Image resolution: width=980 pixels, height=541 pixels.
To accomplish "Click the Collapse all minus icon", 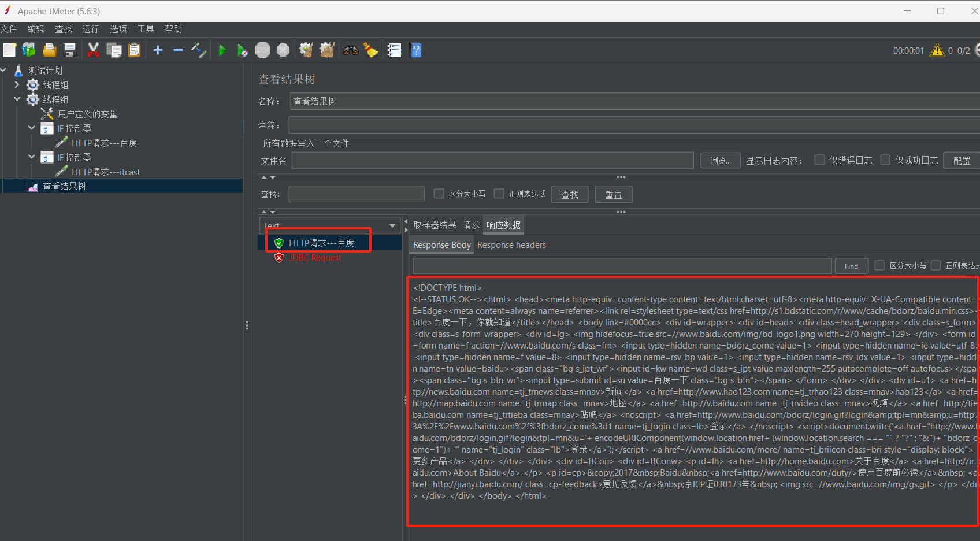I will pyautogui.click(x=178, y=50).
